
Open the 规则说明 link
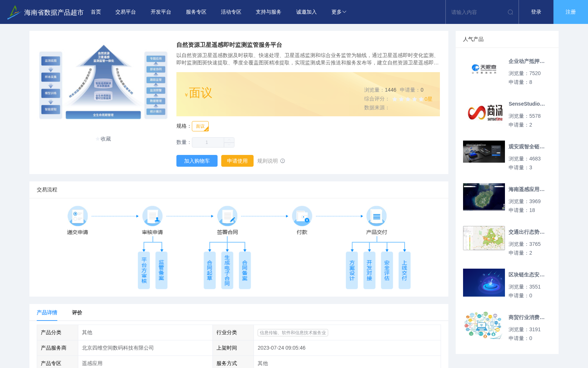pos(268,161)
